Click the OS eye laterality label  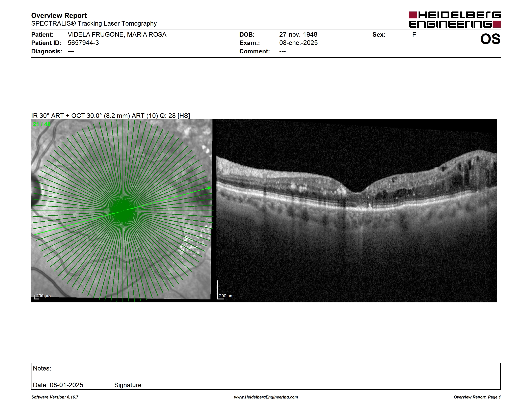[x=490, y=39]
